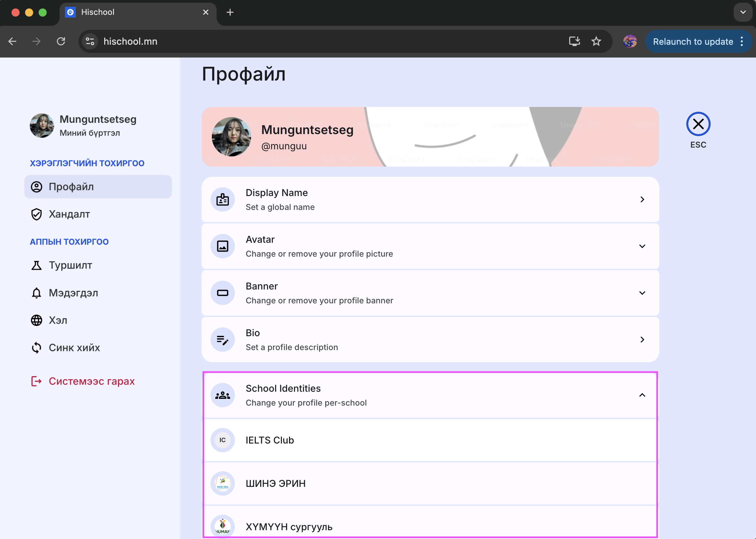This screenshot has height=539, width=756.
Task: Select the IELTS Club school identity
Action: [269, 440]
